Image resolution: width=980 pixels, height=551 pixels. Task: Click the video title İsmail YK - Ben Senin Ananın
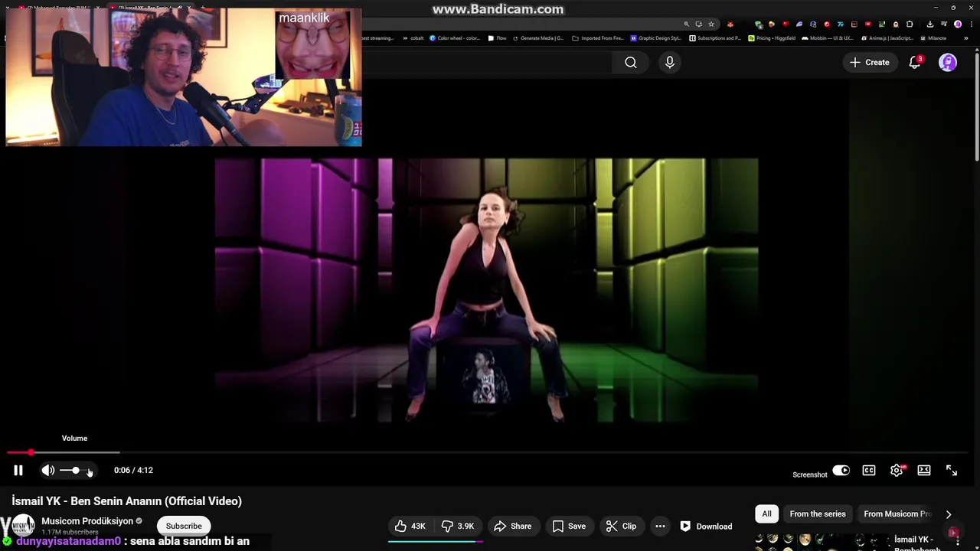(x=127, y=501)
